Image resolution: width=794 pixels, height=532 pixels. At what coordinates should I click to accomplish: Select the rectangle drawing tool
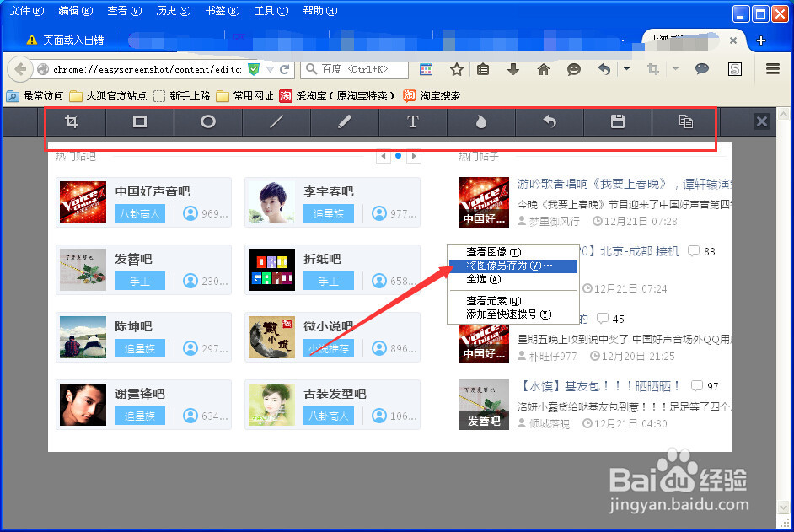[x=140, y=121]
